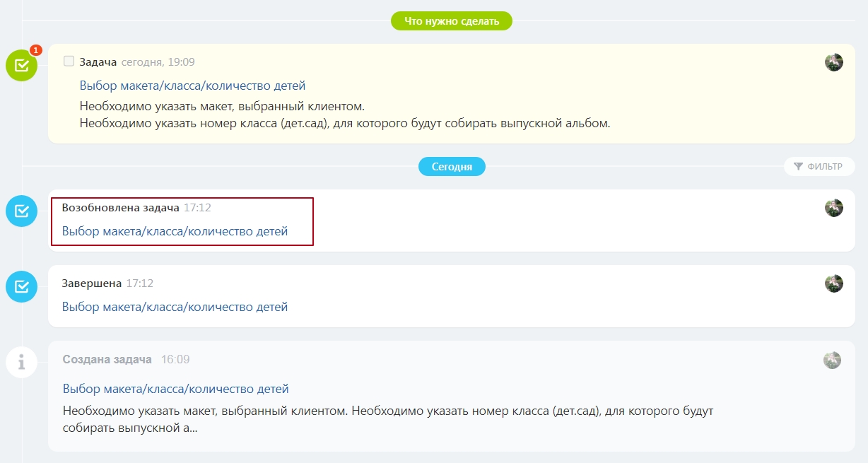Open the task link under "Создана задача"

coord(175,389)
